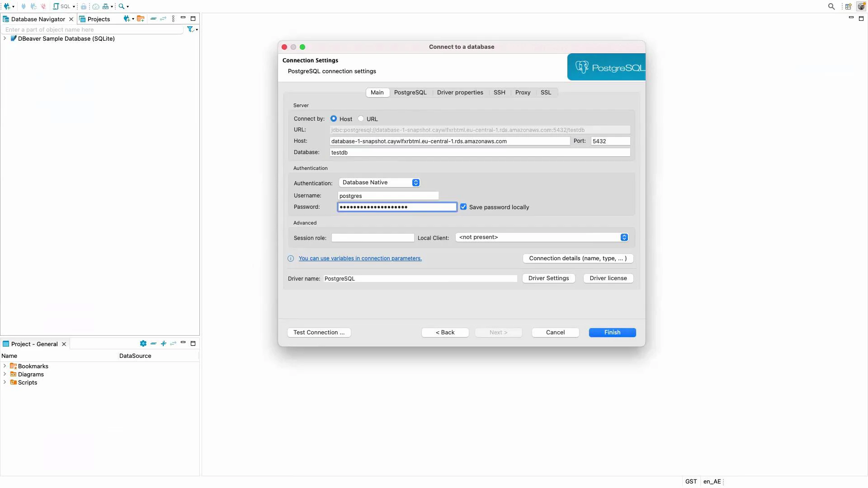Click the Test Connection button
This screenshot has height=488, width=868.
click(x=319, y=332)
